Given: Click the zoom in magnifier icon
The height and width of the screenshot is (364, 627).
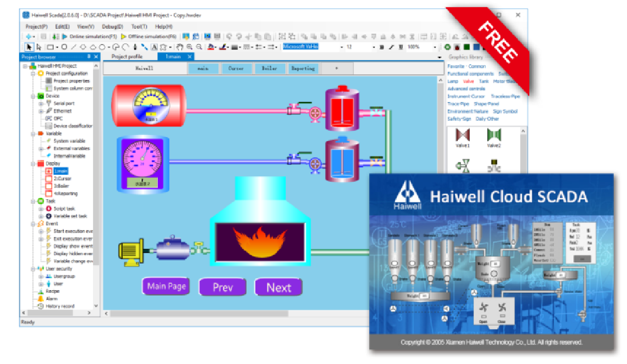Looking at the screenshot, I should pos(190,47).
